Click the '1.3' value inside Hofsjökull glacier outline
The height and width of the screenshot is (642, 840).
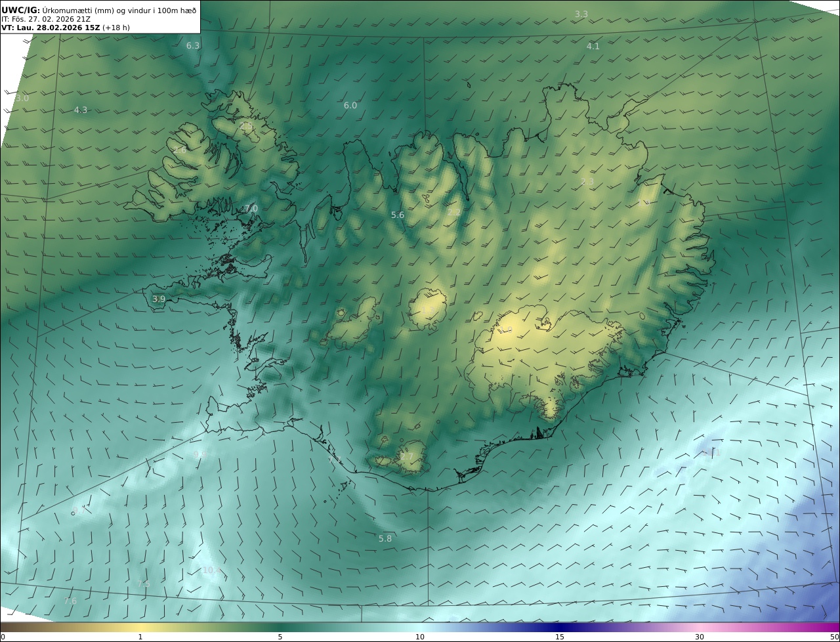click(428, 309)
